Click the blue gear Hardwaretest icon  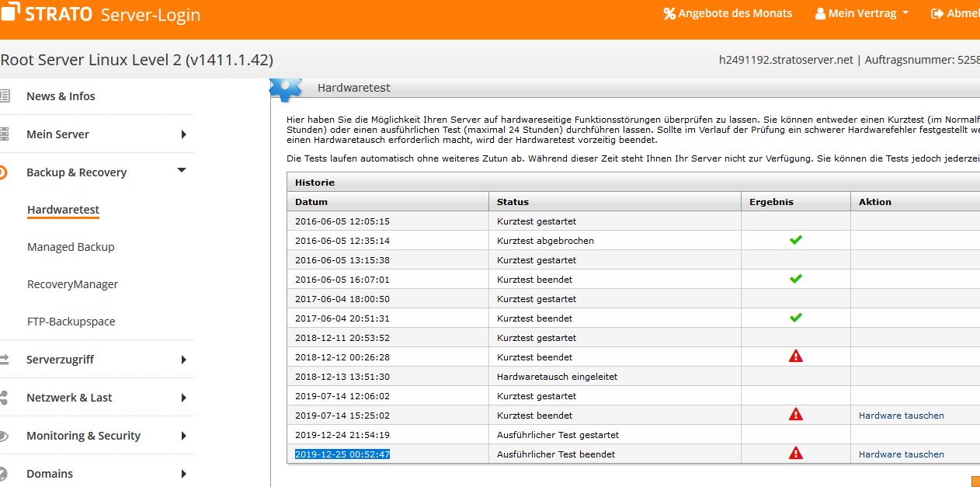click(x=285, y=89)
